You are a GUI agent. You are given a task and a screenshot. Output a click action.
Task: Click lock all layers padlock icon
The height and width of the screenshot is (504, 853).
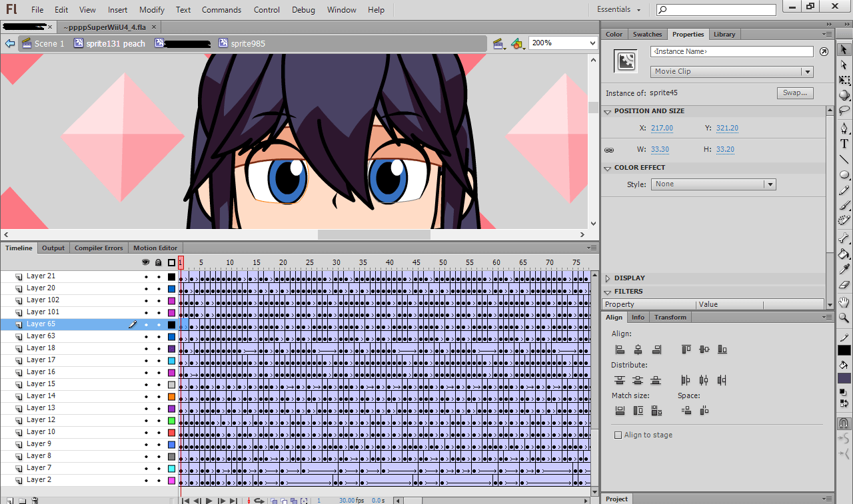pyautogui.click(x=159, y=262)
